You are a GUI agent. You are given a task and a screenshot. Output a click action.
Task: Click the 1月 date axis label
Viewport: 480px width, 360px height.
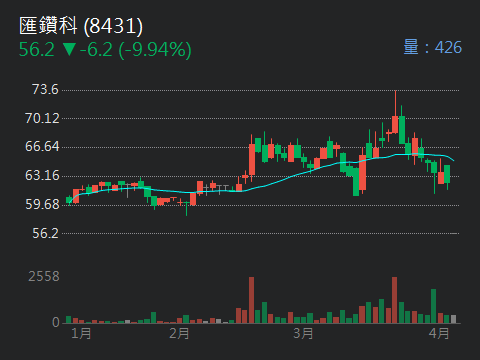81,333
